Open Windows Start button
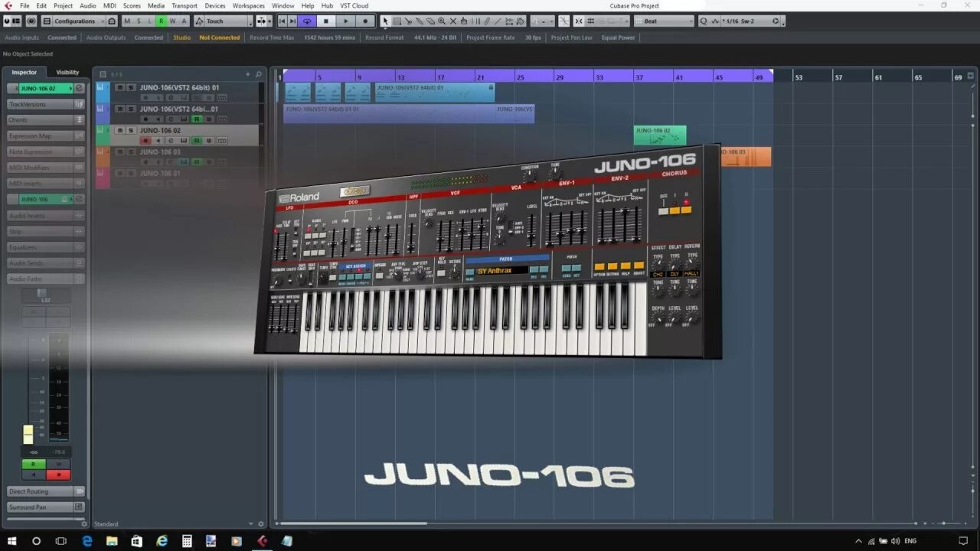The width and height of the screenshot is (980, 551). 11,540
